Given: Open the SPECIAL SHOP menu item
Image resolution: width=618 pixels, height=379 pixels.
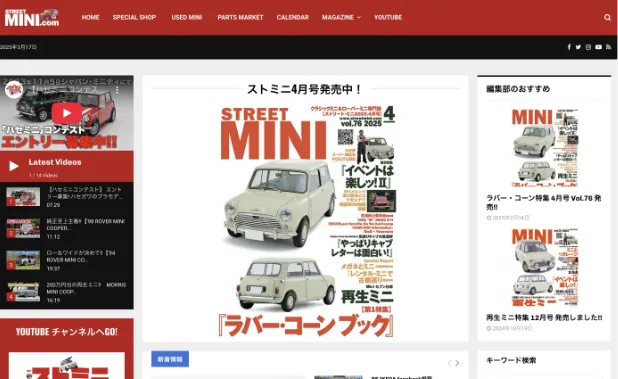Looking at the screenshot, I should (134, 17).
